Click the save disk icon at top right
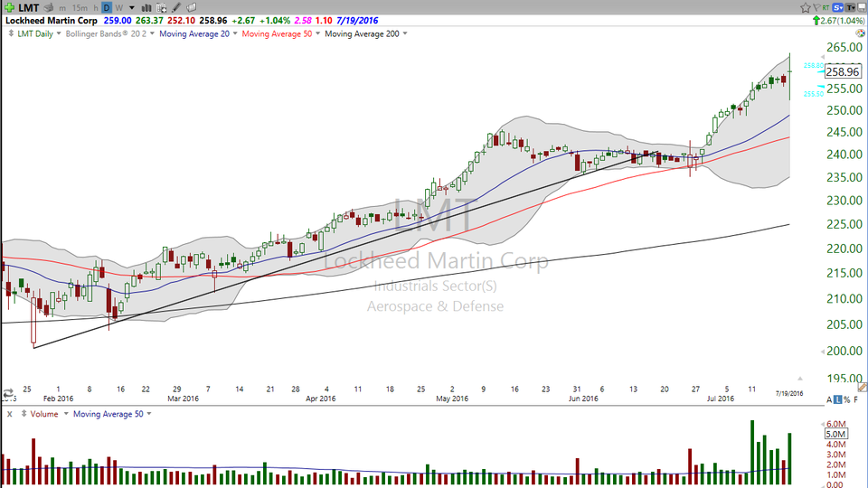The height and width of the screenshot is (488, 868). pos(863,8)
